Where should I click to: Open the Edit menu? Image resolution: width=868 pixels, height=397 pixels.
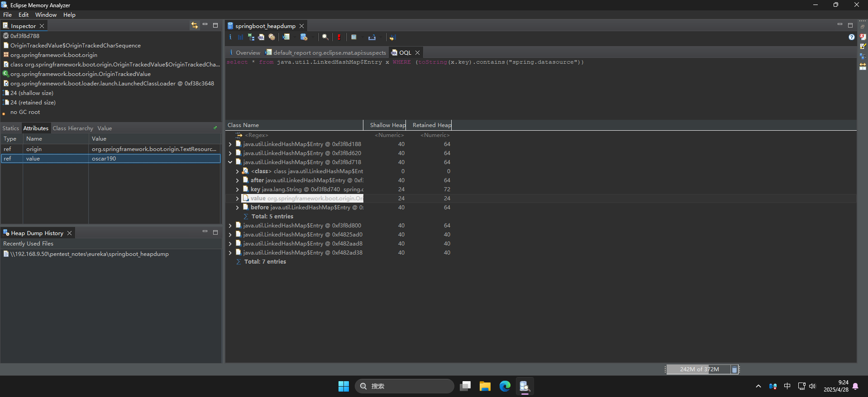pyautogui.click(x=24, y=15)
